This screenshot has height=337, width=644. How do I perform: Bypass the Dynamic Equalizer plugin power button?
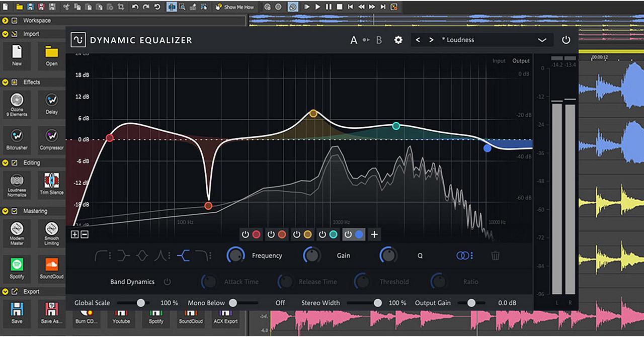[566, 40]
